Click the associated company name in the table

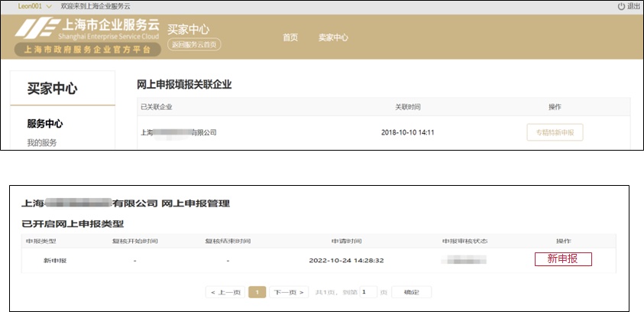click(179, 132)
